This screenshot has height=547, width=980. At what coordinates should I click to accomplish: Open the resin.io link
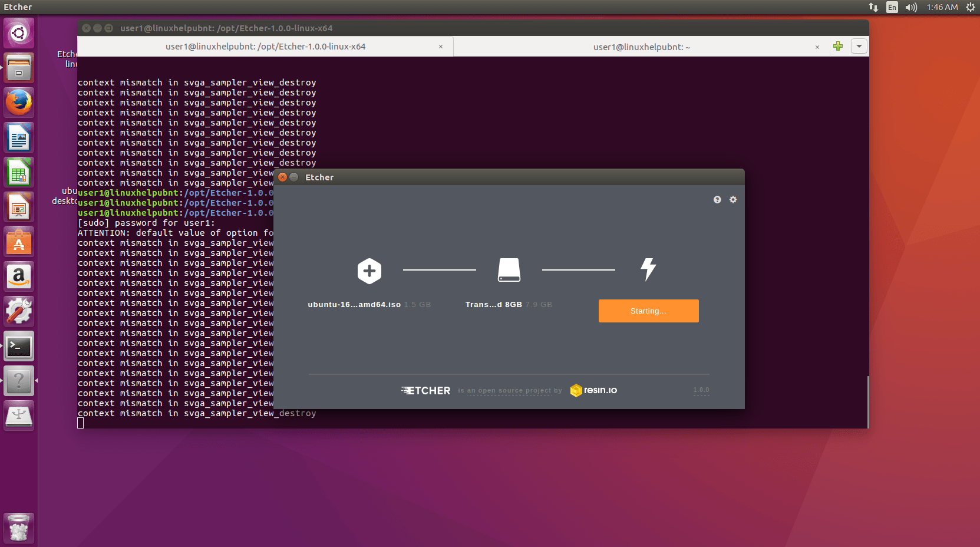tap(593, 390)
